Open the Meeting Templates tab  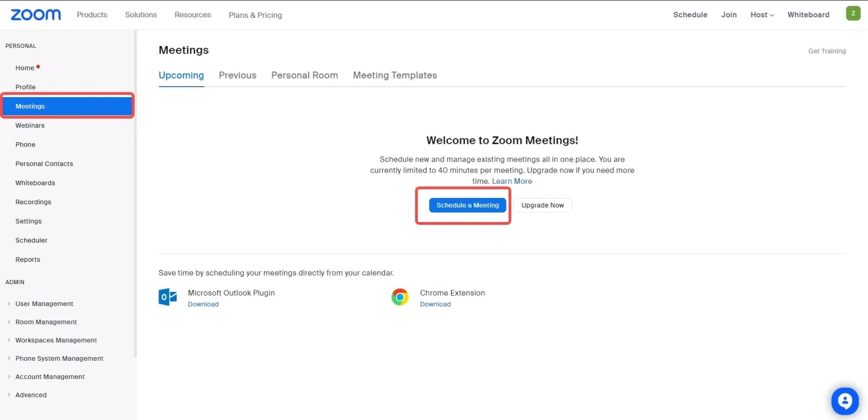395,75
